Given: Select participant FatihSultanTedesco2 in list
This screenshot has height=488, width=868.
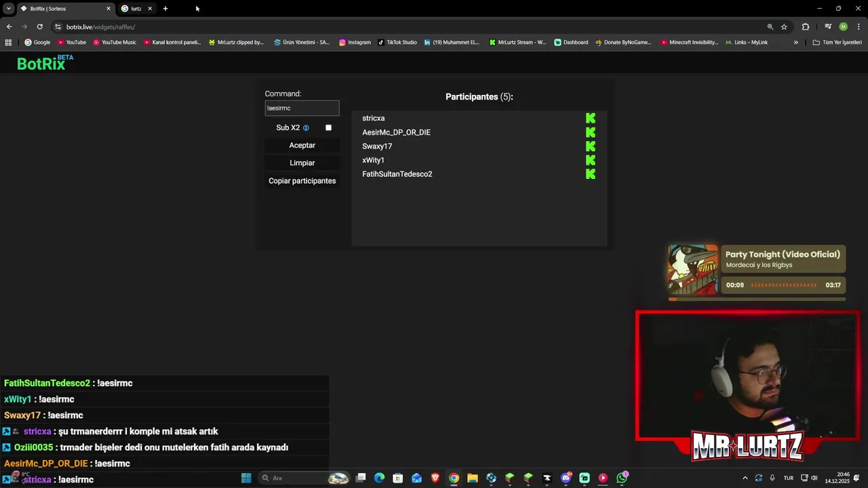Looking at the screenshot, I should pos(397,174).
